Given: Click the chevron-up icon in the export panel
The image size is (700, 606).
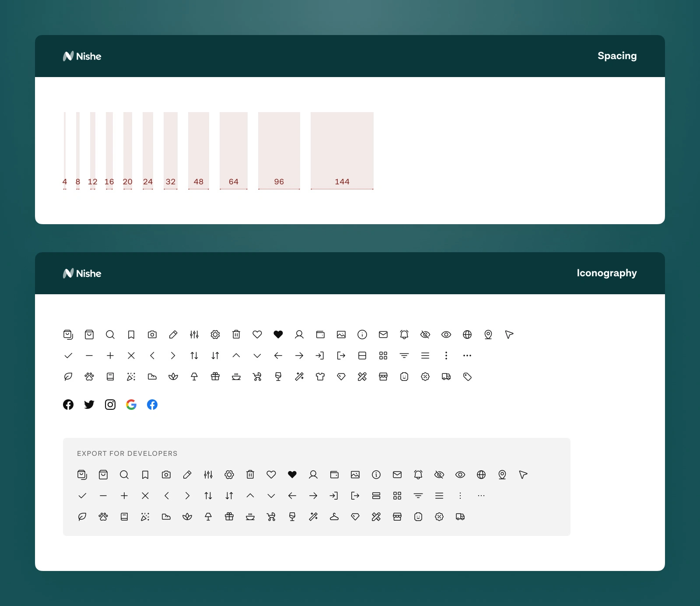Looking at the screenshot, I should tap(250, 496).
